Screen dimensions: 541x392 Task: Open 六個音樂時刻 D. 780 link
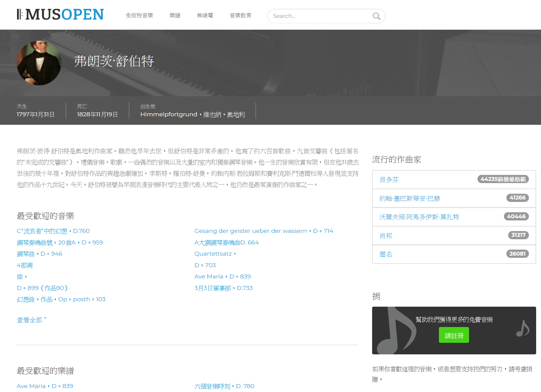click(x=224, y=386)
